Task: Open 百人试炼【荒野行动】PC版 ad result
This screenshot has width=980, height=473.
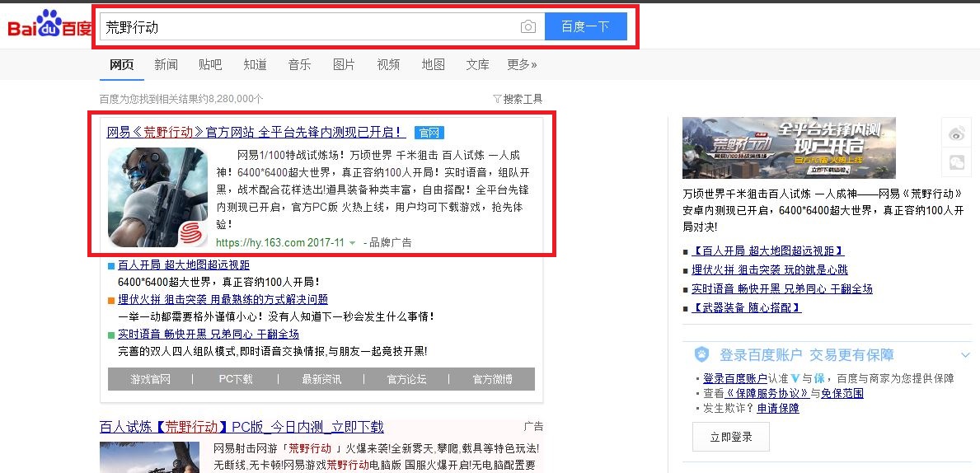Action: 241,427
